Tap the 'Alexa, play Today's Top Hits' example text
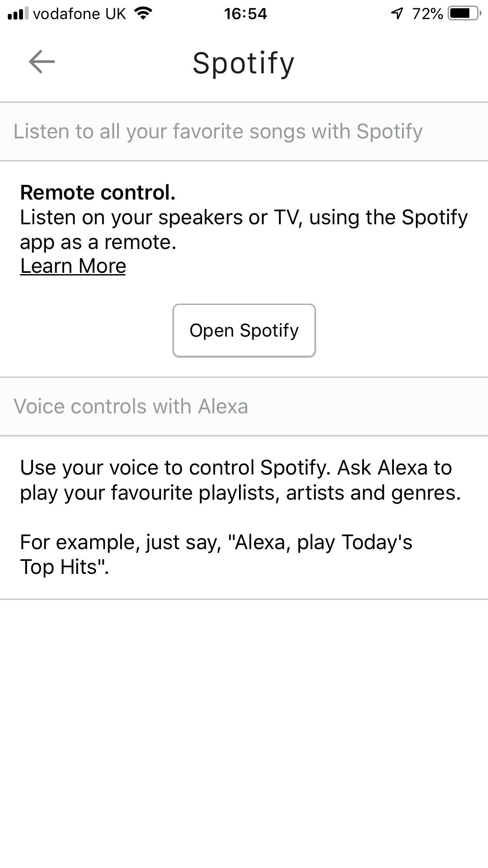Screen dimensions: 488x868 (x=216, y=554)
